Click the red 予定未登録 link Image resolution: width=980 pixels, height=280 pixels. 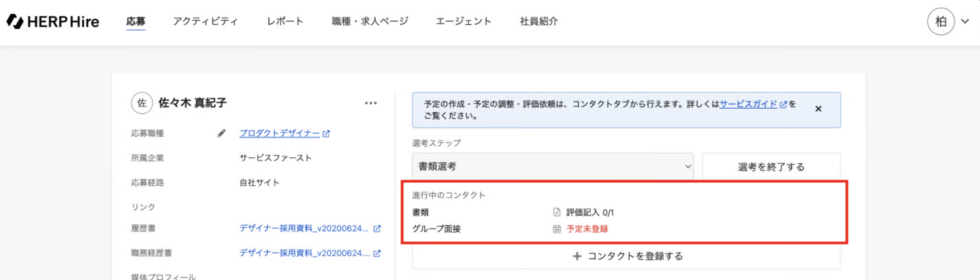point(587,229)
